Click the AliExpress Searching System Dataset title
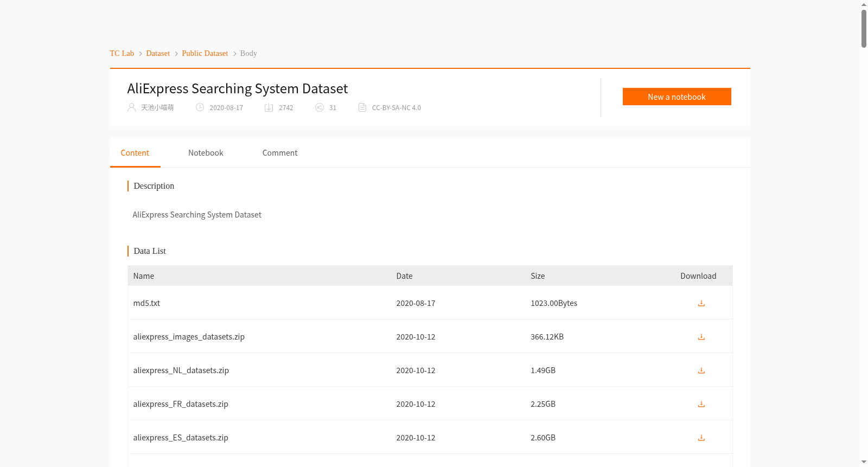 pyautogui.click(x=238, y=88)
